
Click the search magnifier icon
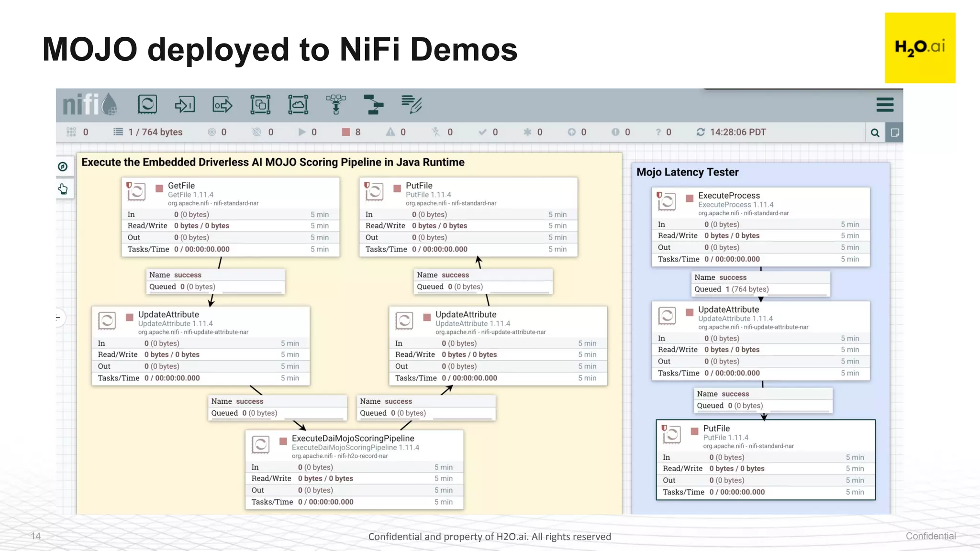pyautogui.click(x=875, y=132)
